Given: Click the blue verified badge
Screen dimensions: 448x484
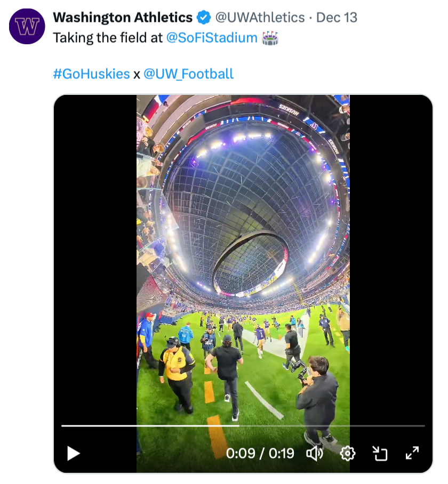Looking at the screenshot, I should [204, 18].
